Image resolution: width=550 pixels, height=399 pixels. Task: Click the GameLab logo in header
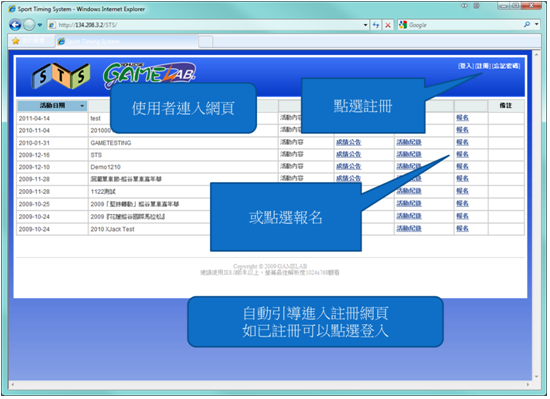pyautogui.click(x=150, y=75)
